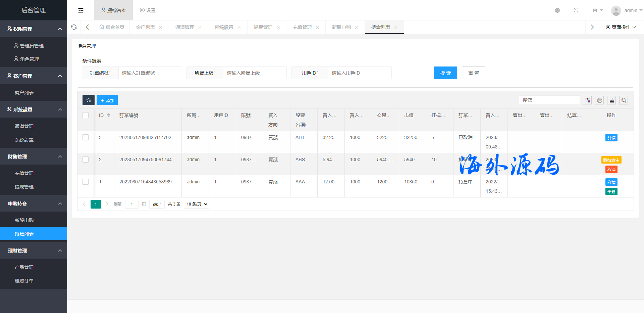Click the 訂單編號 input field
Screen dimensions: 644x313
150,73
